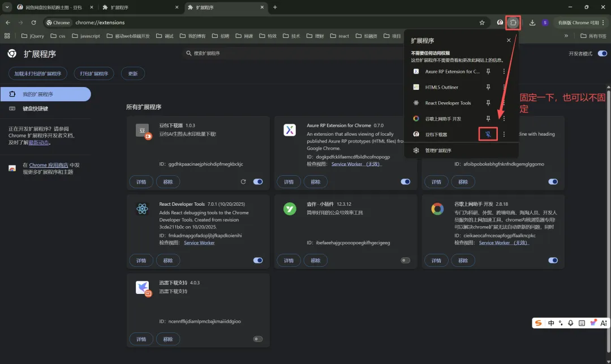611x364 pixels.
Task: Toggle 开发者模式 switch
Action: click(603, 53)
